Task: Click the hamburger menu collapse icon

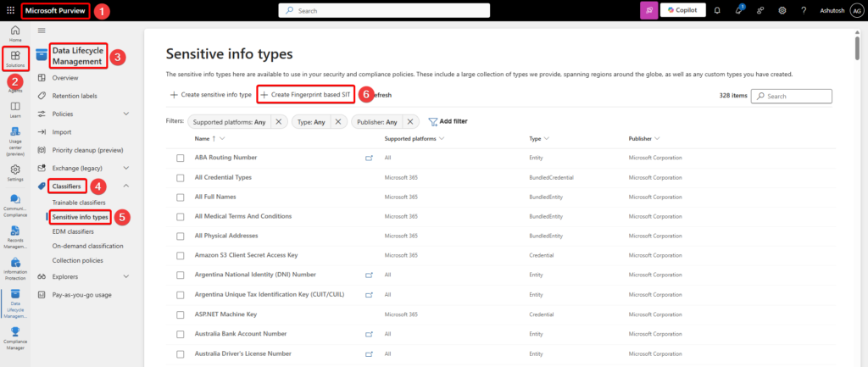Action: (x=42, y=31)
